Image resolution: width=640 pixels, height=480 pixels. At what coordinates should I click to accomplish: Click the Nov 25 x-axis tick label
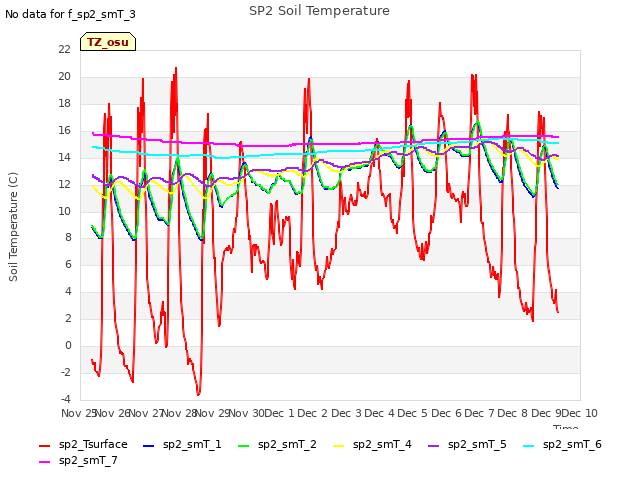78,413
